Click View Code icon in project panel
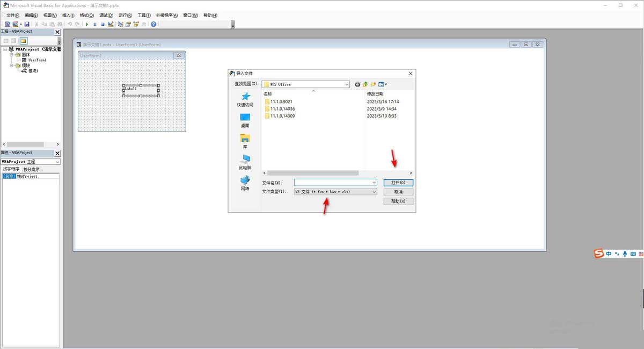This screenshot has height=349, width=644. click(6, 41)
